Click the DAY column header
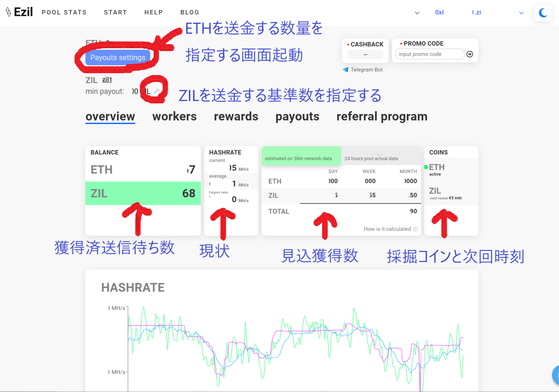This screenshot has width=559, height=392. point(333,172)
